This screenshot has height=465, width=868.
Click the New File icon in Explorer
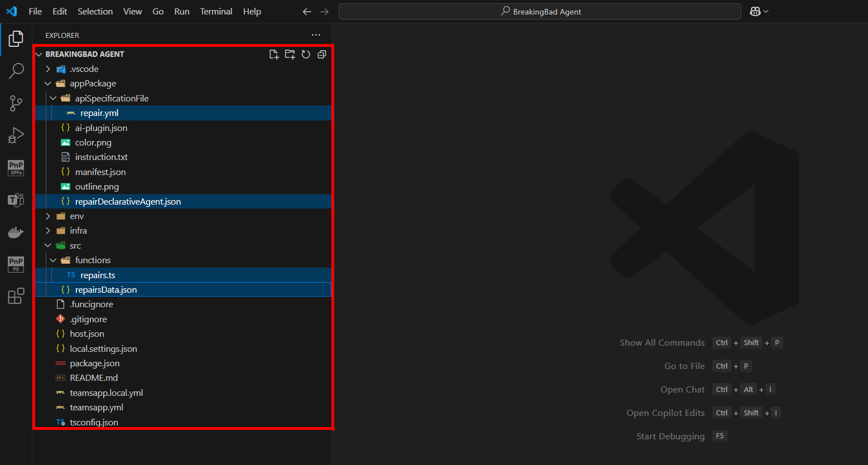tap(274, 54)
